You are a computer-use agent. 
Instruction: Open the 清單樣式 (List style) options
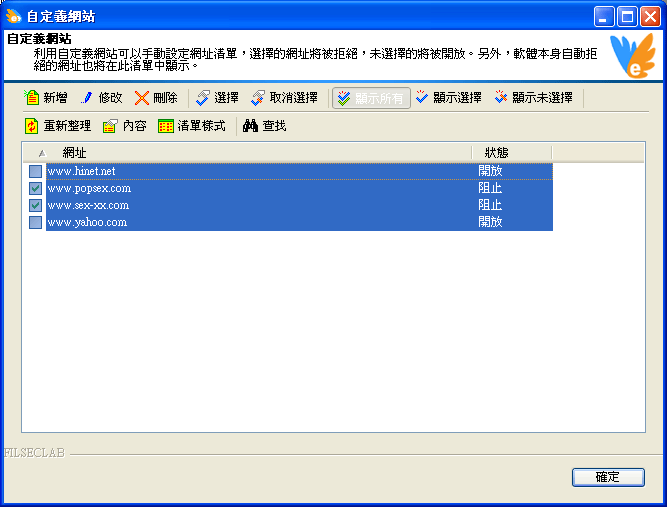pyautogui.click(x=166, y=126)
